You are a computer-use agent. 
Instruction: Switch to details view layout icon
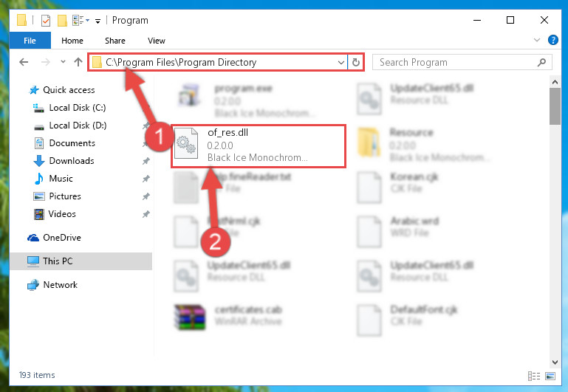pos(534,376)
